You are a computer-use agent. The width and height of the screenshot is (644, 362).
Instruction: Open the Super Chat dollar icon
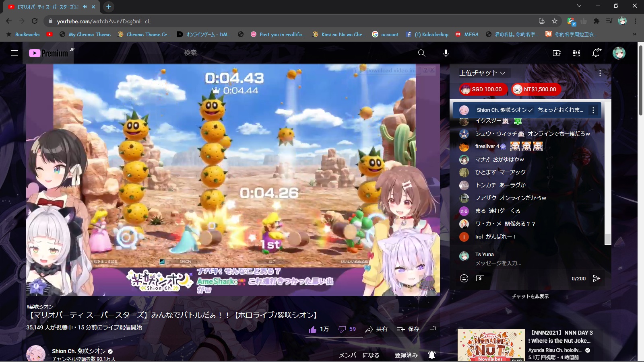click(480, 278)
